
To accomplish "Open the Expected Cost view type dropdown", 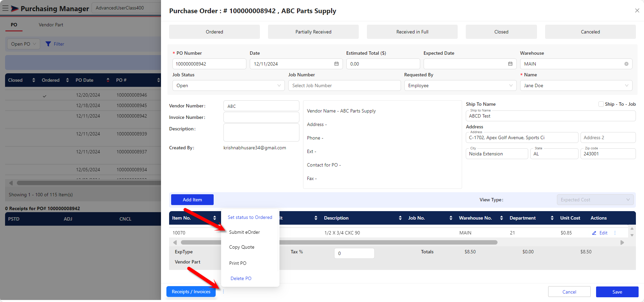I will click(595, 200).
